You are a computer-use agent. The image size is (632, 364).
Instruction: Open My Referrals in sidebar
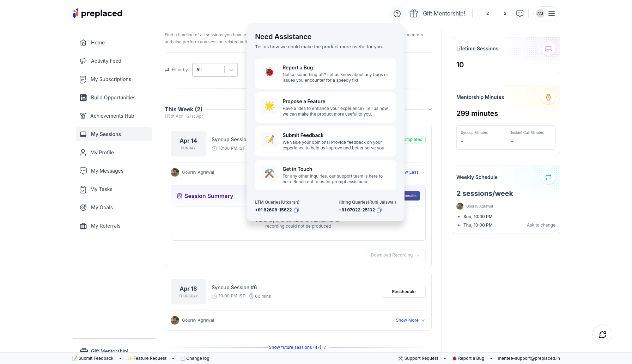(114, 226)
